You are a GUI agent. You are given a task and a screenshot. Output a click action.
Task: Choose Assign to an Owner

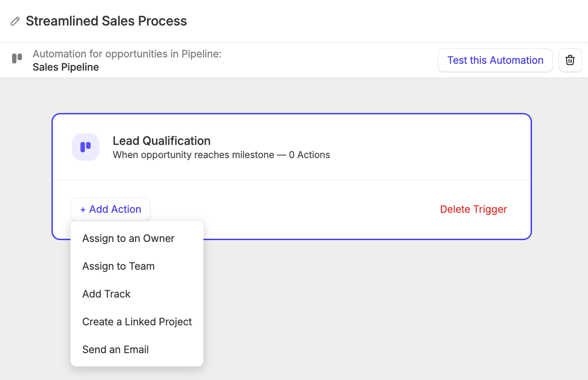coord(137,238)
